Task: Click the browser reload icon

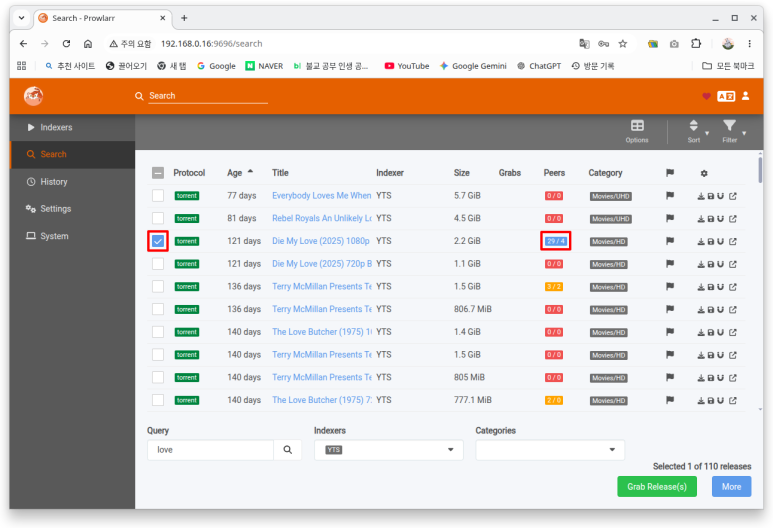Action: pyautogui.click(x=66, y=44)
